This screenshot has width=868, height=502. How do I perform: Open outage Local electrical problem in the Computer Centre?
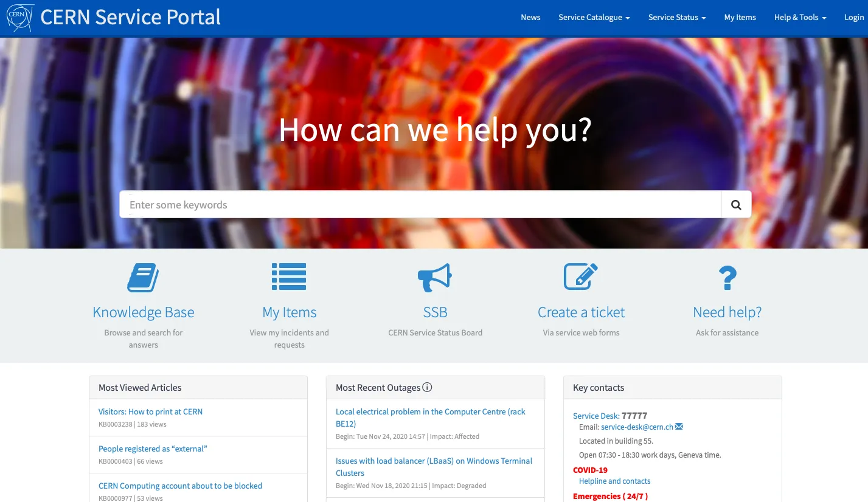[431, 418]
